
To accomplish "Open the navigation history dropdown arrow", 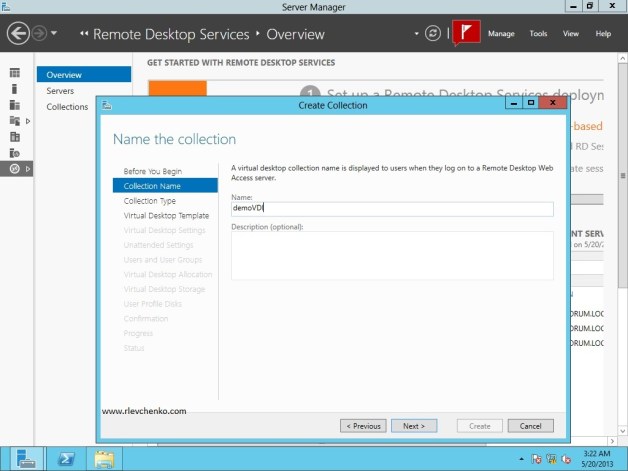I will (54, 33).
